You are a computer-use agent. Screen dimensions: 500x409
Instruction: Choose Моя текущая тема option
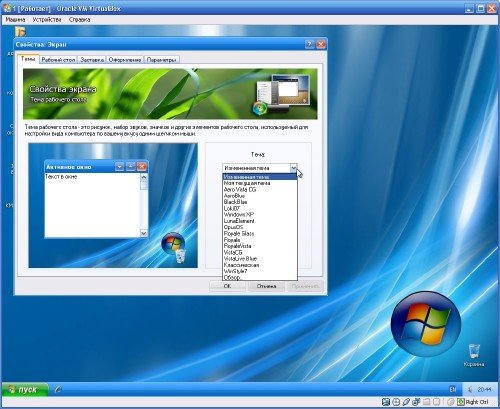point(260,183)
